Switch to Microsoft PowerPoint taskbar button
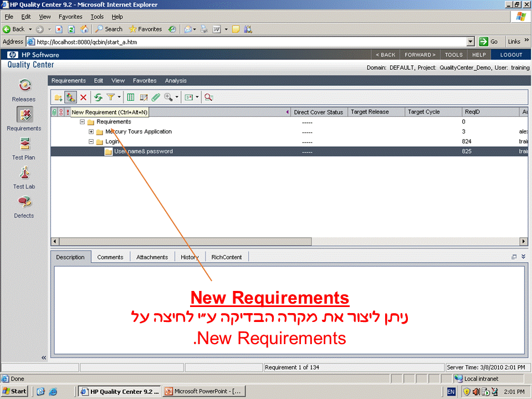532x399 pixels. [204, 391]
